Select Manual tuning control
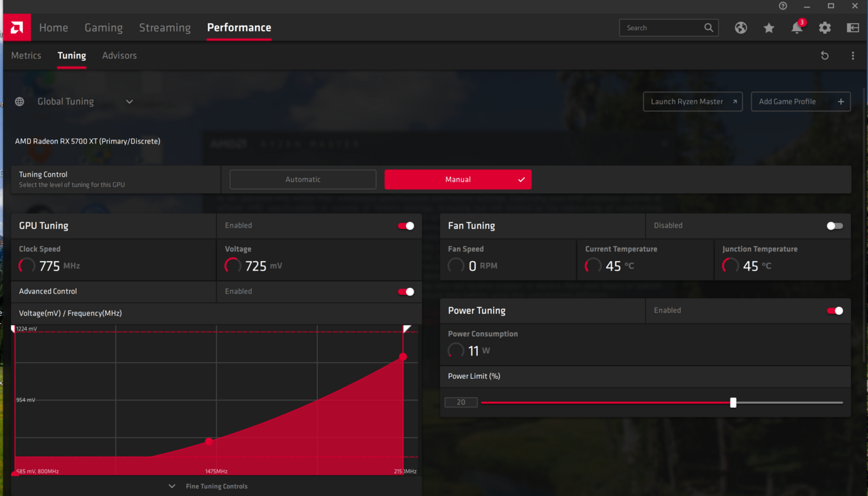 coord(458,180)
